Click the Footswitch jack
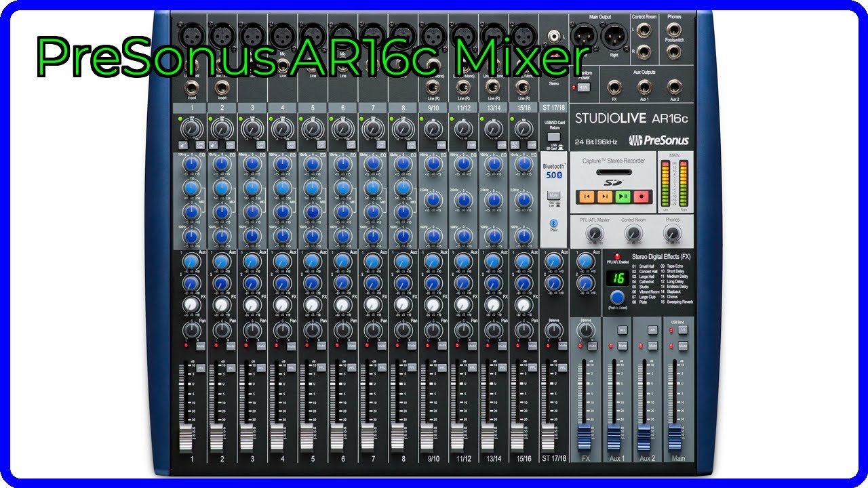 (674, 52)
